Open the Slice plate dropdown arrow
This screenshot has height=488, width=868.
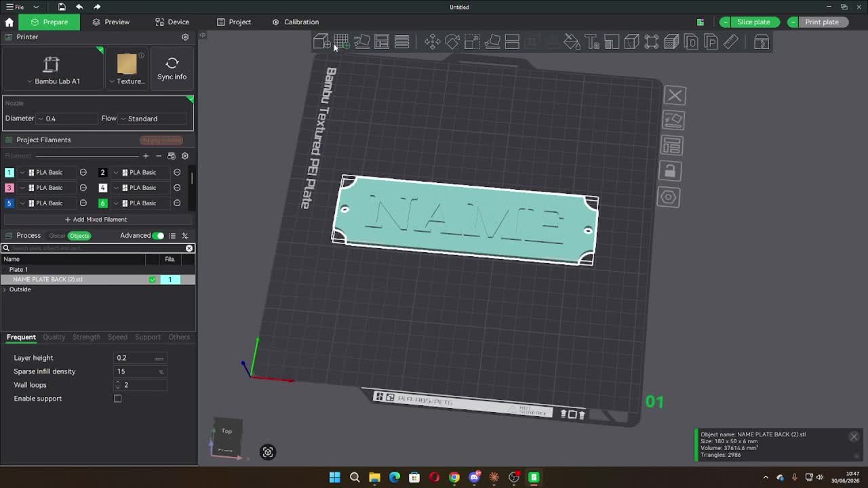click(x=726, y=22)
